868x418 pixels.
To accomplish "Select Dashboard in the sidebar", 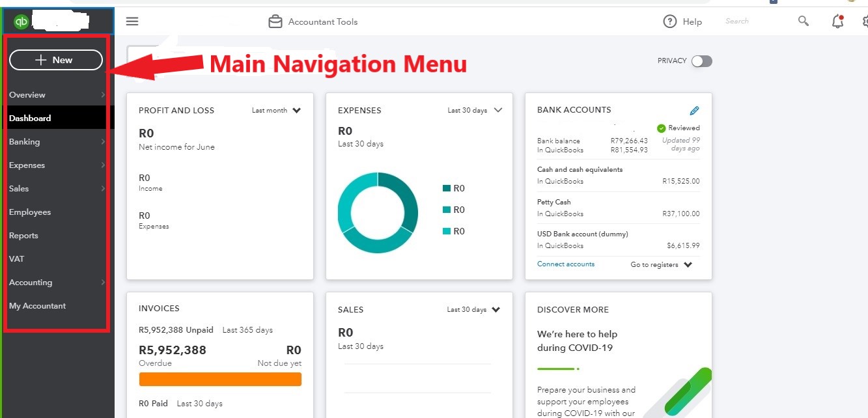I will [x=57, y=118].
